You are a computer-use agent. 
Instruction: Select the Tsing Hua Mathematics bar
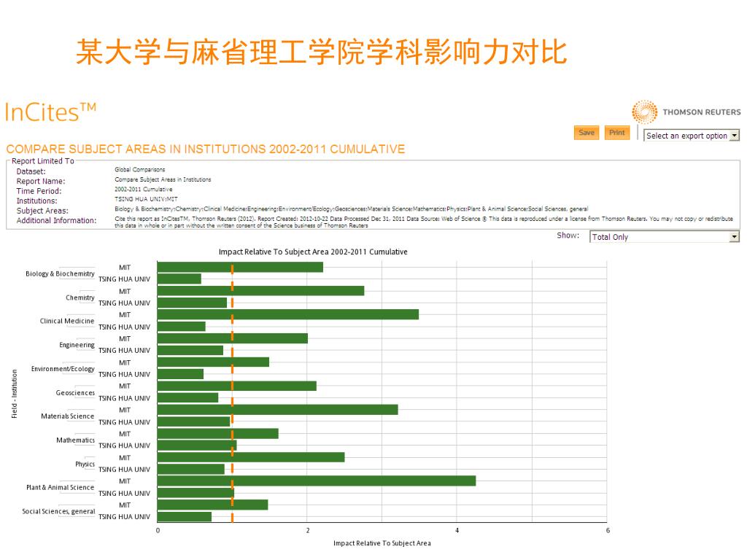[197, 446]
